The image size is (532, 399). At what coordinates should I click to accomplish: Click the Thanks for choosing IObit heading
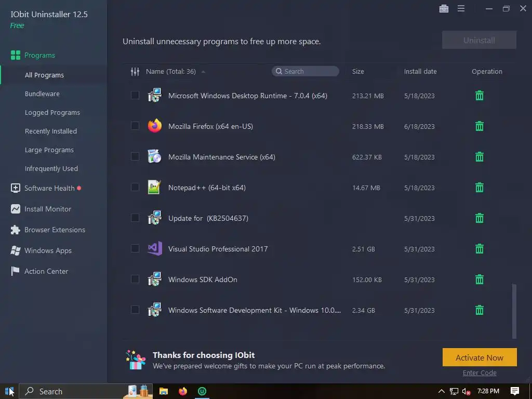point(204,355)
